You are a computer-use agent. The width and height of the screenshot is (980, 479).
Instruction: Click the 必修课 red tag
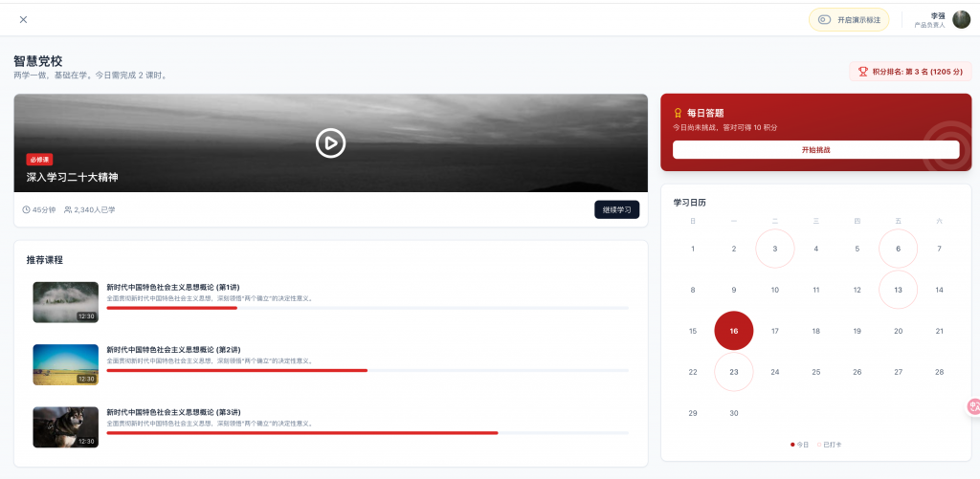tap(39, 160)
